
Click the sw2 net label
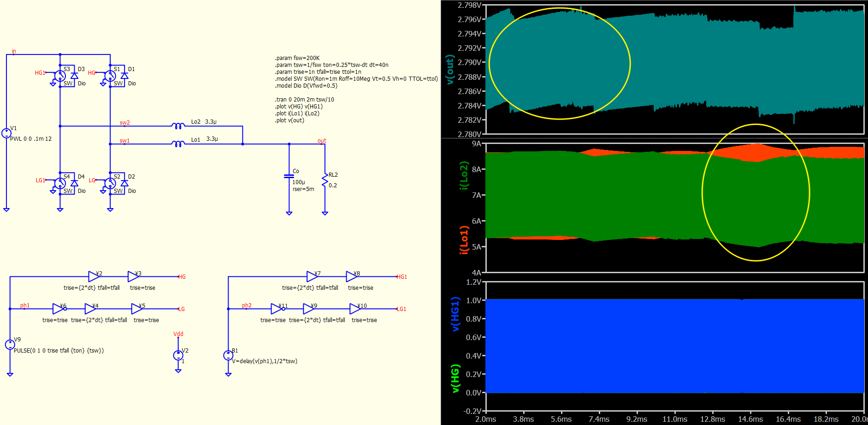tap(124, 123)
